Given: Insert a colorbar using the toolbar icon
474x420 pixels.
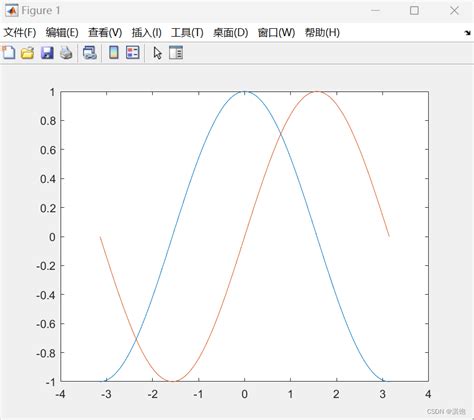Looking at the screenshot, I should 114,53.
